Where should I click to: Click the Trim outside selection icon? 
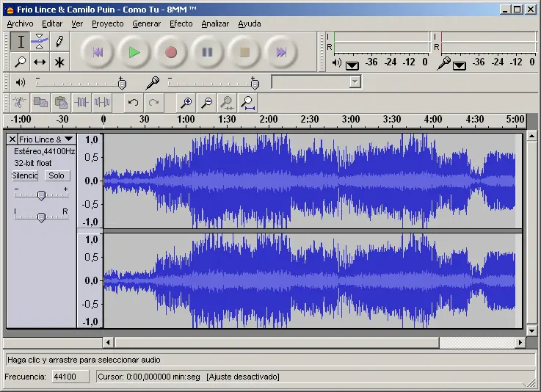(81, 103)
